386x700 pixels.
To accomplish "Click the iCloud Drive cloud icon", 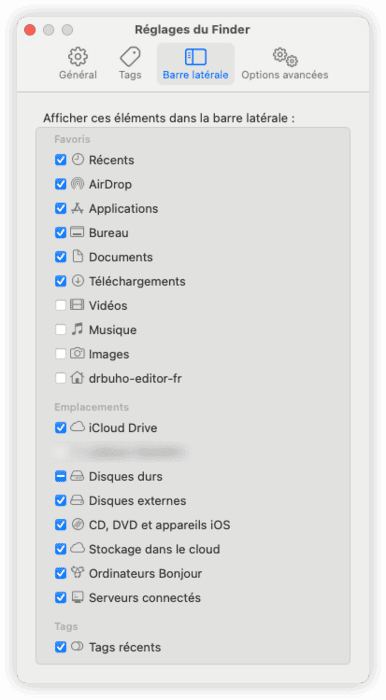I will pos(78,427).
